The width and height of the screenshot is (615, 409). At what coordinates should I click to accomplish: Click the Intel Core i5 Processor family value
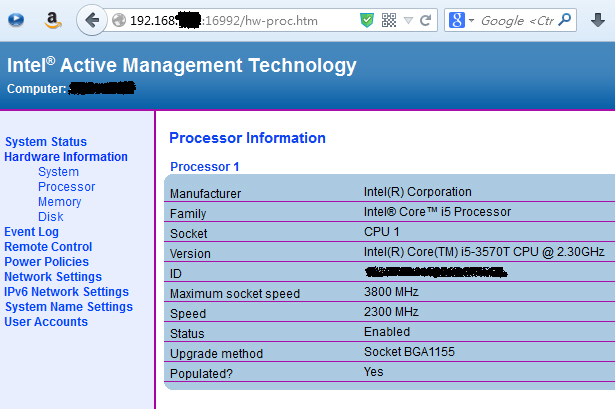point(437,212)
